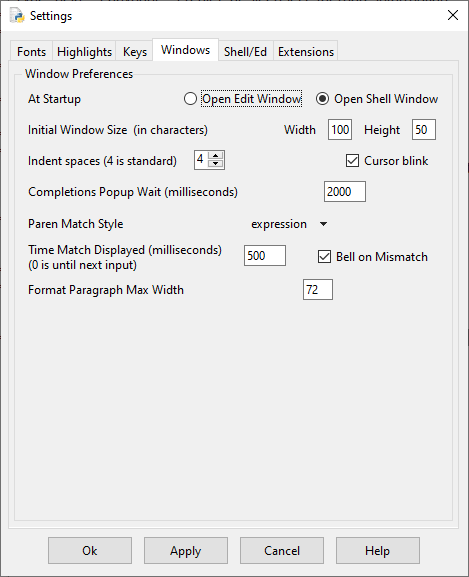Increase indent spaces with up arrow
Image resolution: width=469 pixels, height=577 pixels.
(216, 156)
